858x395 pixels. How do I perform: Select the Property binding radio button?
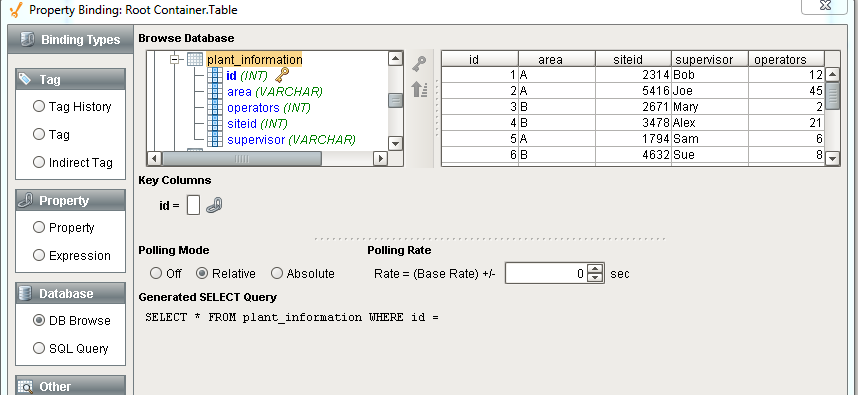pos(39,227)
